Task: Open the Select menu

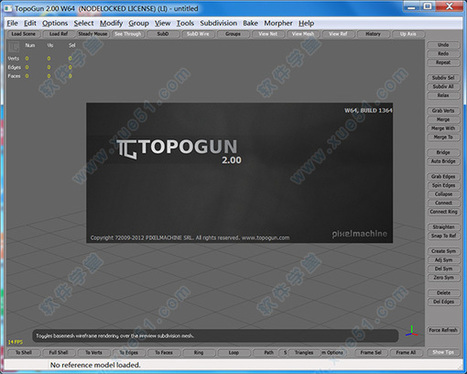Action: click(x=84, y=23)
